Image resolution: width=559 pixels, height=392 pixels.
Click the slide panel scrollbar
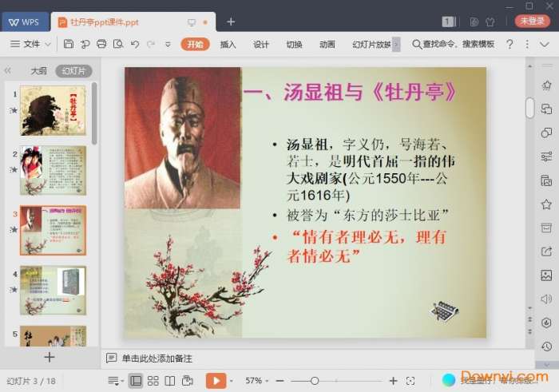pos(94,113)
